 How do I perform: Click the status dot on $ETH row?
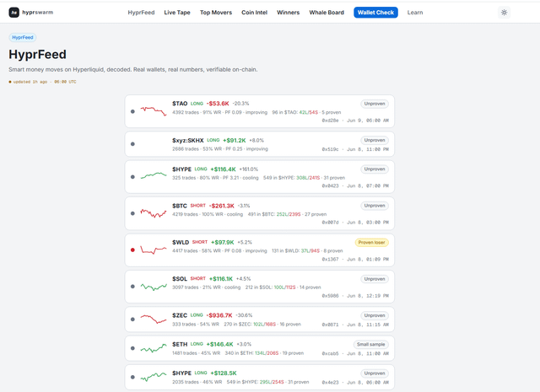coord(132,348)
